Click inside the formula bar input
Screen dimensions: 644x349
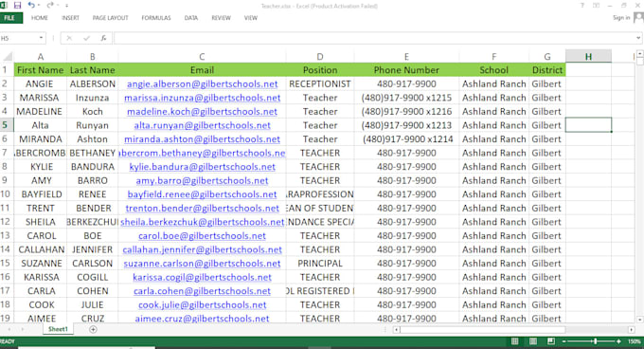click(375, 38)
